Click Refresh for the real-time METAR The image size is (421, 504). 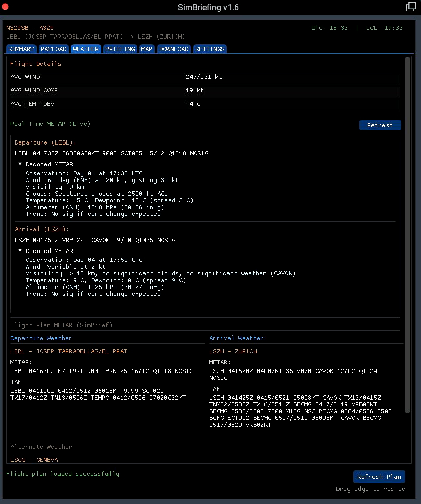tap(380, 125)
